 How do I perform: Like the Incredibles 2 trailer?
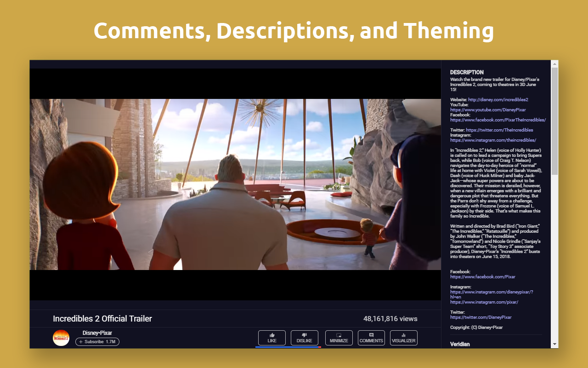[x=272, y=338]
